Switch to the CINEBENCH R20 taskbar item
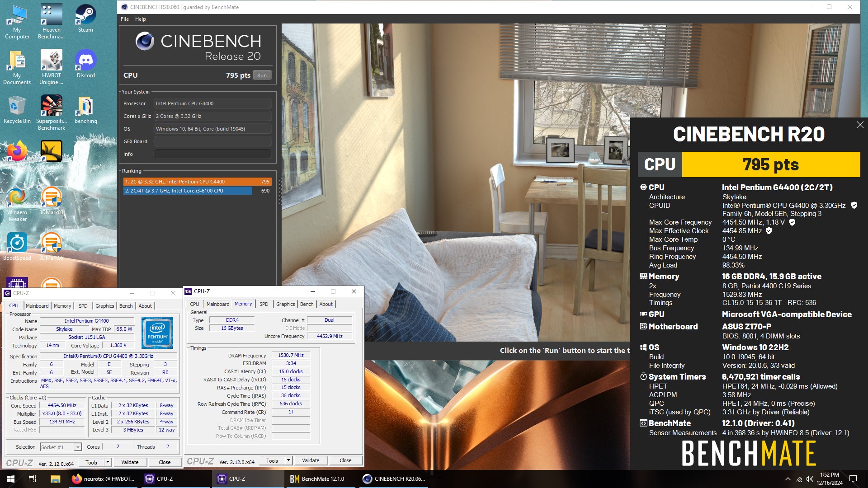Screen dimensions: 868x488 coord(394,479)
